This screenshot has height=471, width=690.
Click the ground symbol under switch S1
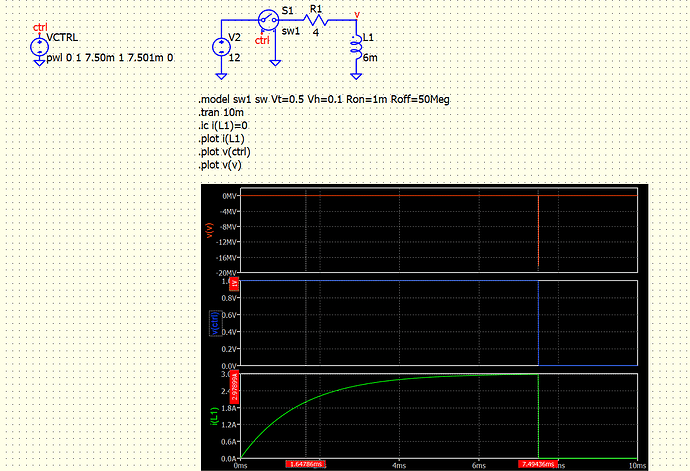tap(277, 60)
